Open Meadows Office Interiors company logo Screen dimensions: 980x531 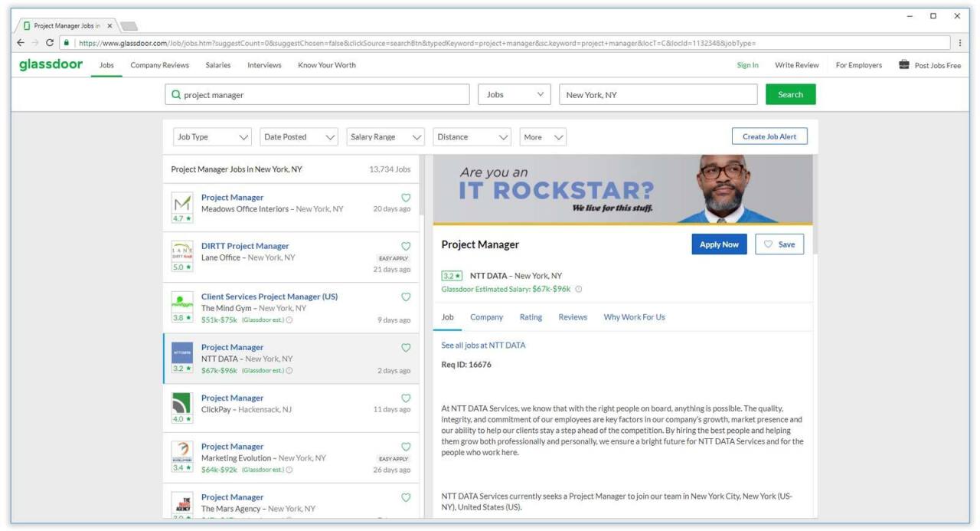click(182, 203)
